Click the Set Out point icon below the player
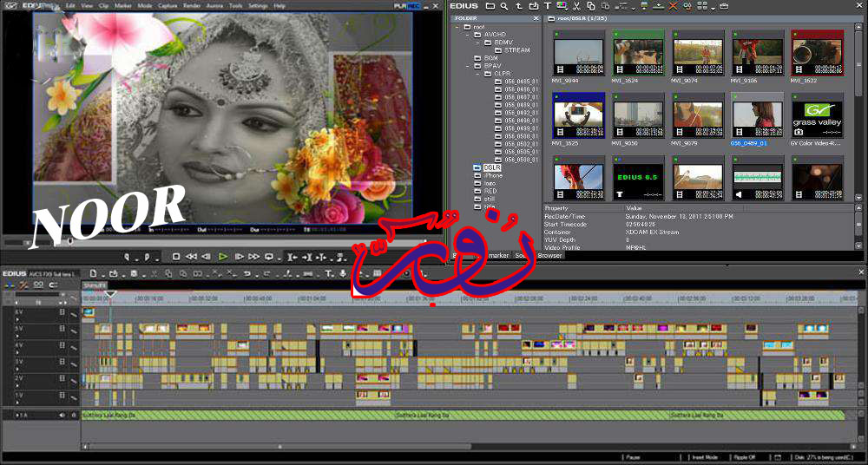 pyautogui.click(x=147, y=257)
